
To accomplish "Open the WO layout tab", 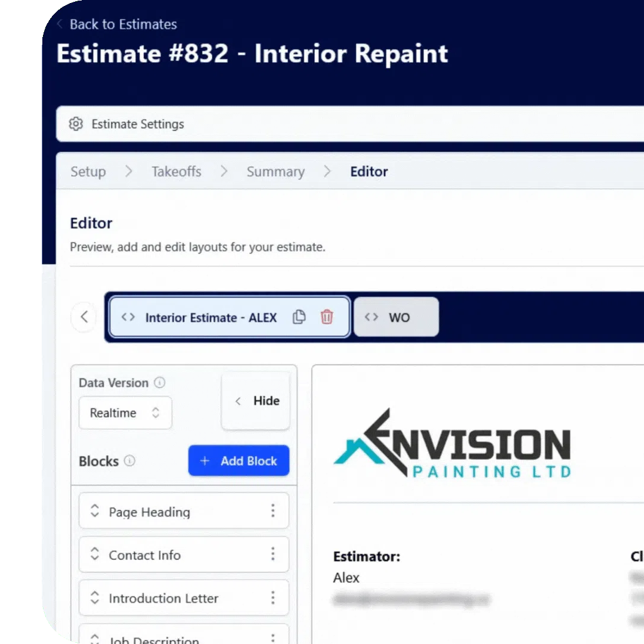I will 396,317.
